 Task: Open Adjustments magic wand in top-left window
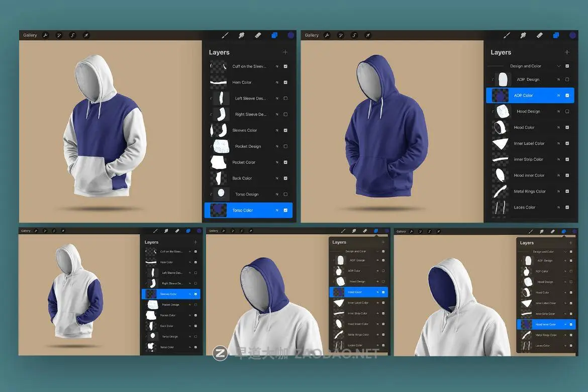(x=59, y=35)
